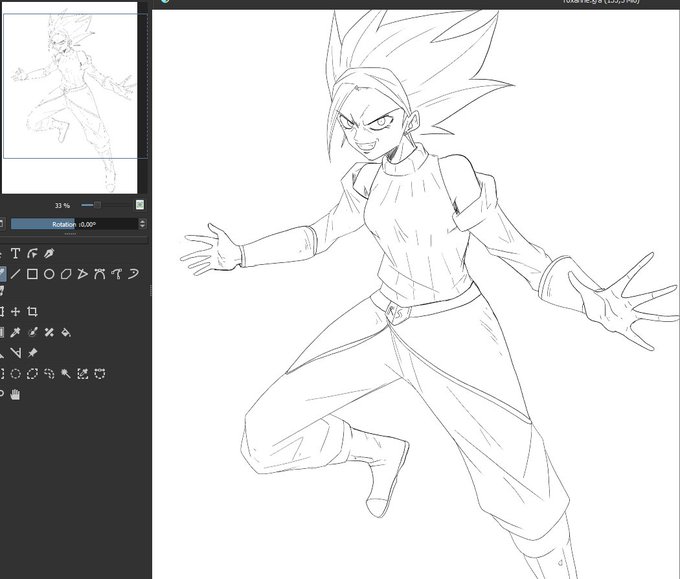Select the Edit Shapes tool
680x579 pixels.
32,254
